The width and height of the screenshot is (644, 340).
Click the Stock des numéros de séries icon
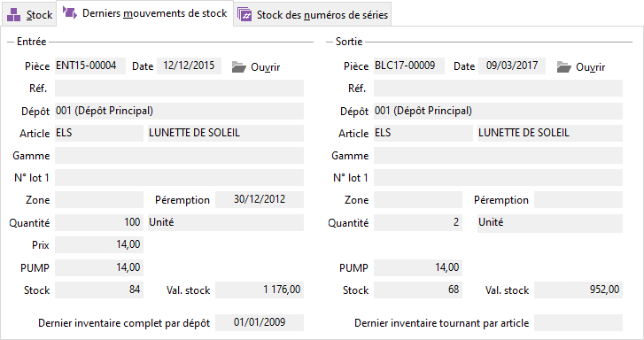tap(244, 15)
